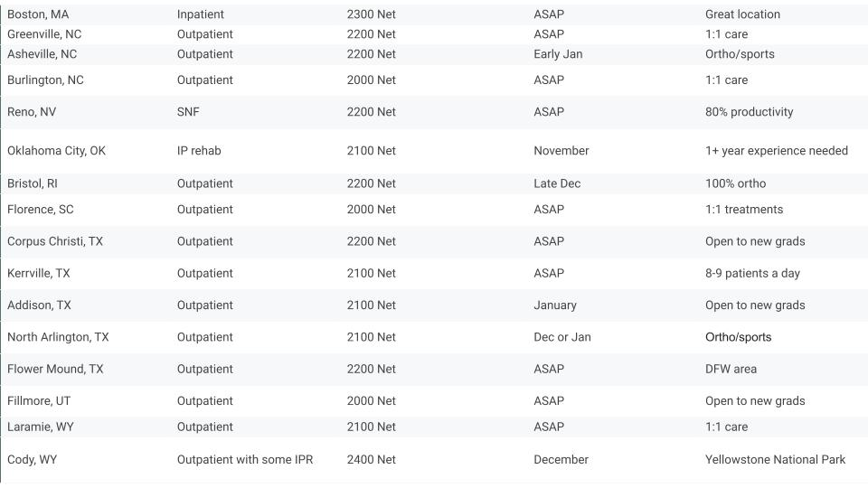Click the 80% productivity note
This screenshot has height=488, width=868.
(x=749, y=112)
